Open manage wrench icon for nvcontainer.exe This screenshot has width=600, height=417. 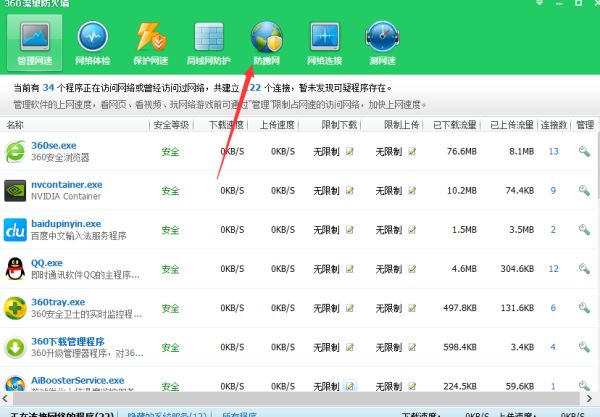[584, 191]
